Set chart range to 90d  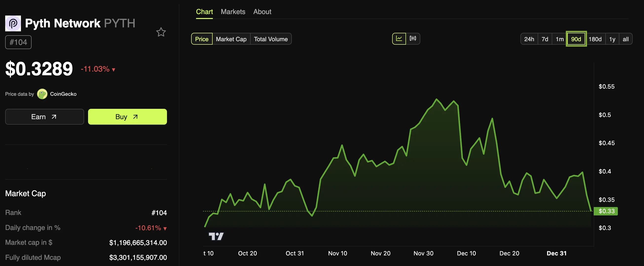(576, 39)
